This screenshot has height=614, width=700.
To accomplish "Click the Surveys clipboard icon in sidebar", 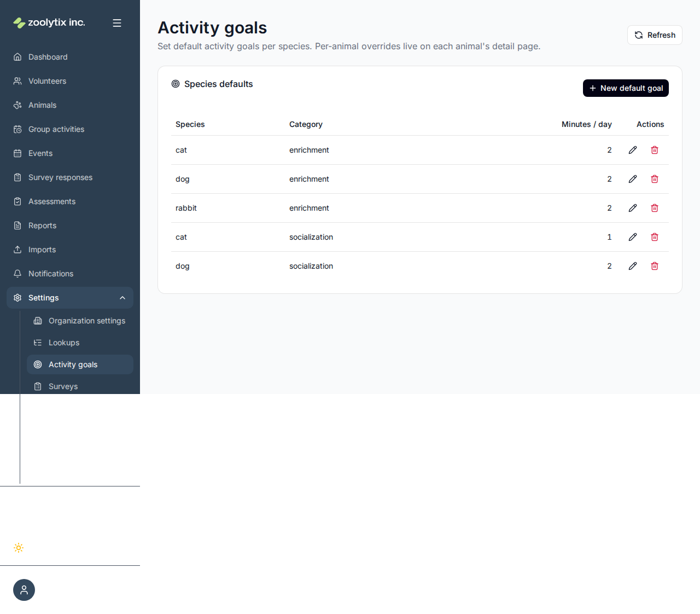I will pyautogui.click(x=38, y=386).
